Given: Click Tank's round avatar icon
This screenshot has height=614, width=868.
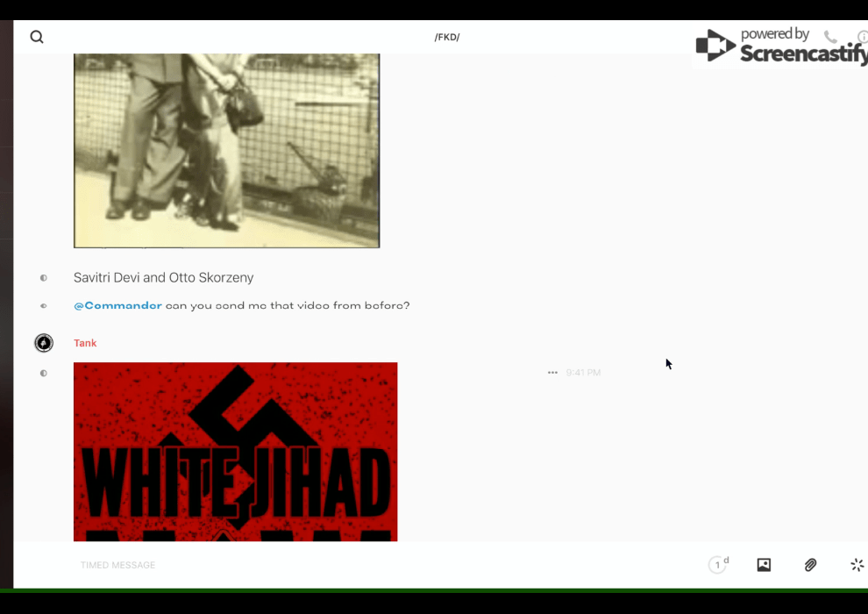Looking at the screenshot, I should [x=44, y=343].
